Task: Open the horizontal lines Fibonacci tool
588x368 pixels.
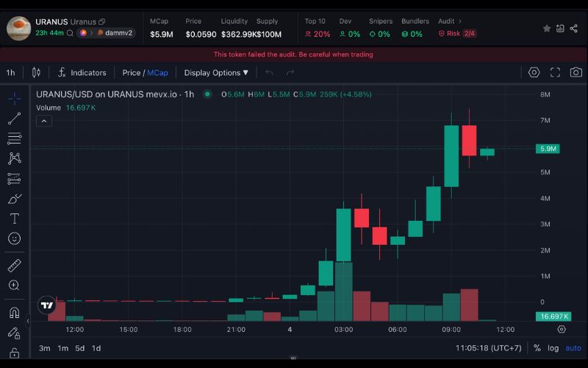Action: point(14,138)
